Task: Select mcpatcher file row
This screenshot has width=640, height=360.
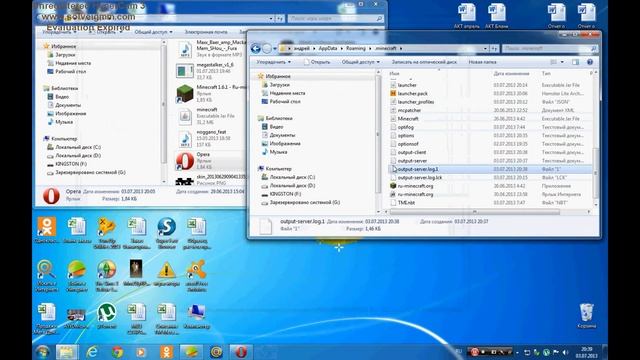Action: [491, 110]
